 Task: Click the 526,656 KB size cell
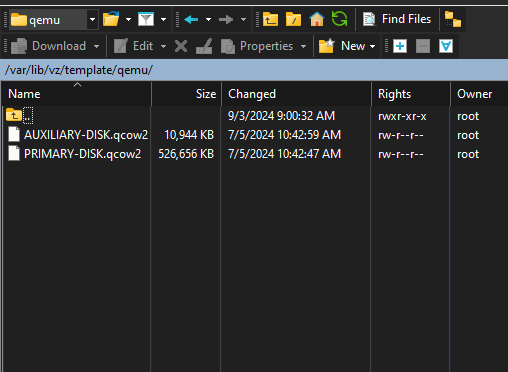pos(186,154)
